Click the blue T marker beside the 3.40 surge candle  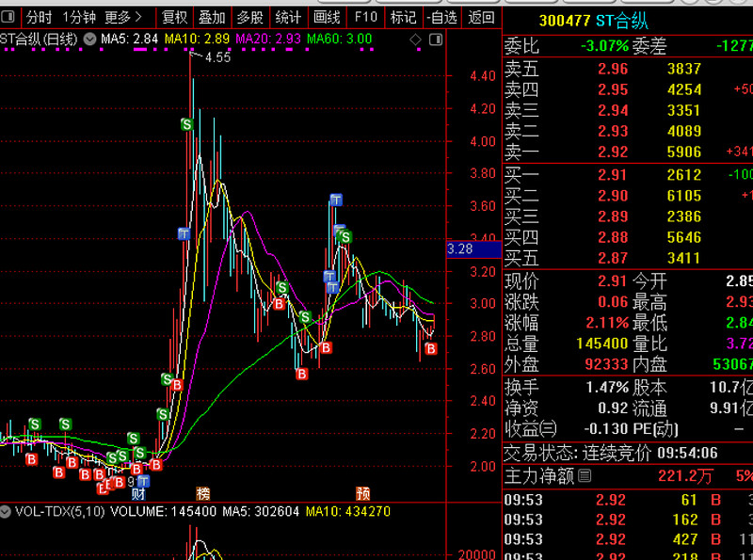pos(184,234)
